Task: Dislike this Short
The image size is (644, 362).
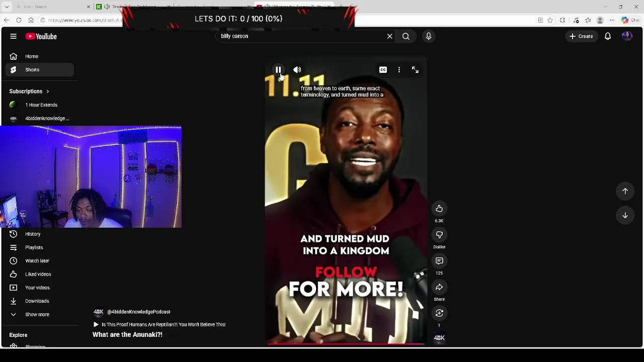Action: coord(439,235)
